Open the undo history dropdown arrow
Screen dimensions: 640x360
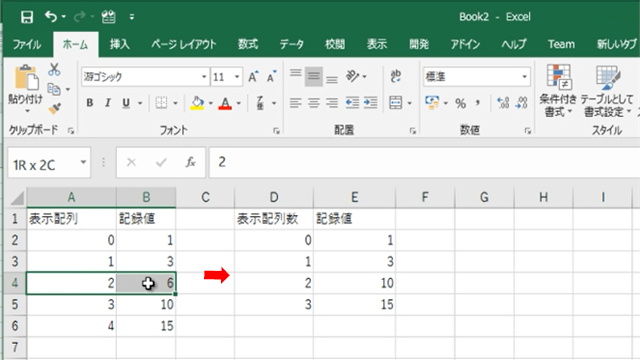(64, 17)
